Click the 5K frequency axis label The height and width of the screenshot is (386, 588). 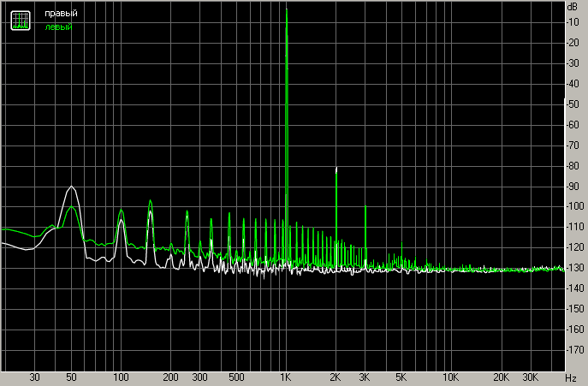click(x=401, y=377)
